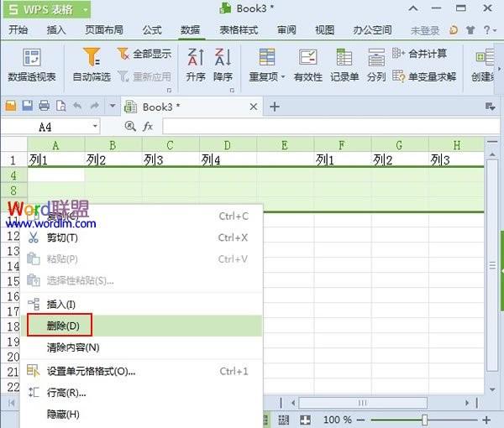Choose 设置单元格格式(O)... in the context menu
Image resolution: width=504 pixels, height=428 pixels.
(141, 372)
